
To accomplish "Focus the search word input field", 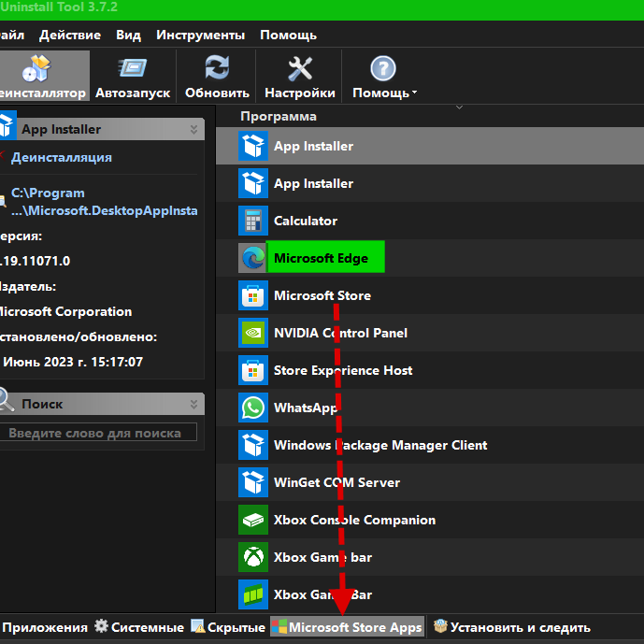I will tap(98, 433).
